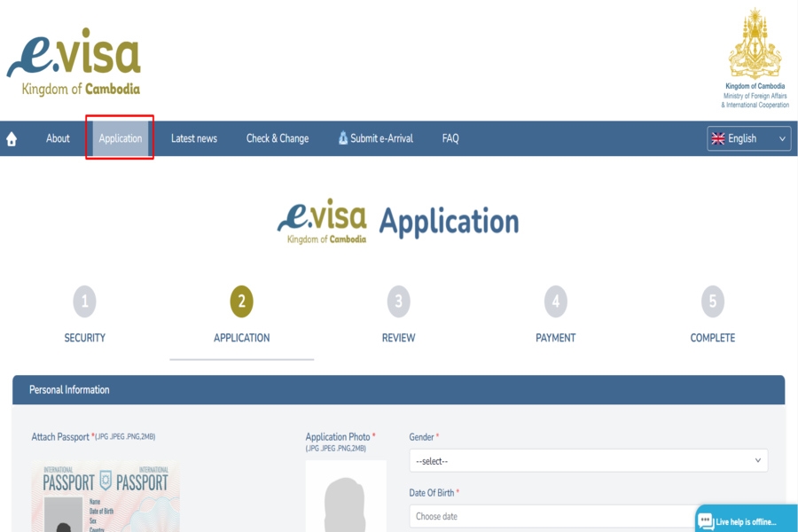Image resolution: width=798 pixels, height=532 pixels.
Task: Click the Live help is offline button
Action: [x=747, y=519]
